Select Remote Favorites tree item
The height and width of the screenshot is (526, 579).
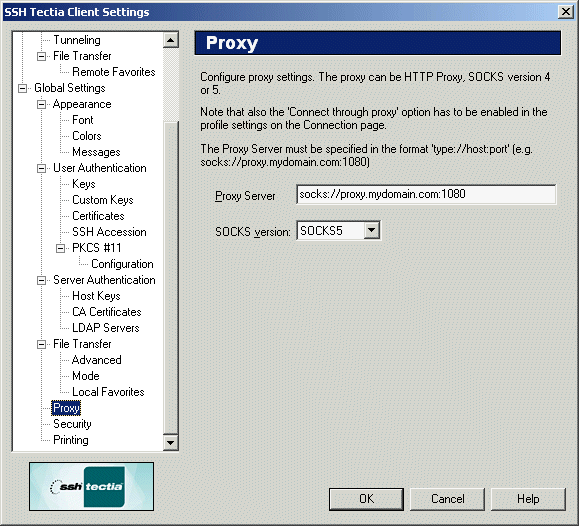pos(114,72)
